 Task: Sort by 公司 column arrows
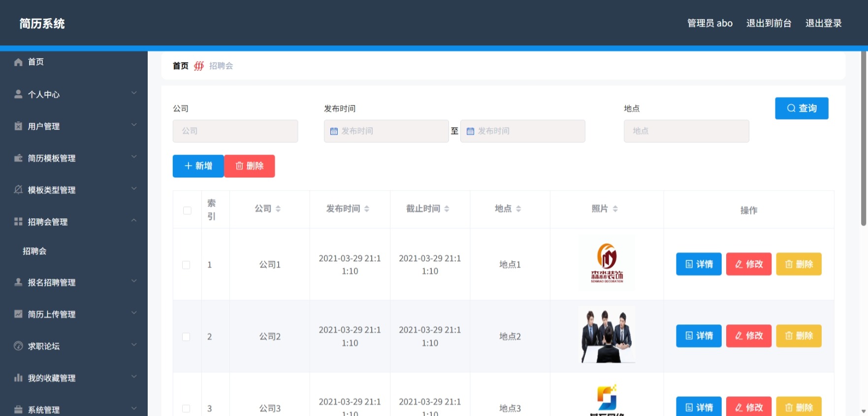tap(278, 209)
